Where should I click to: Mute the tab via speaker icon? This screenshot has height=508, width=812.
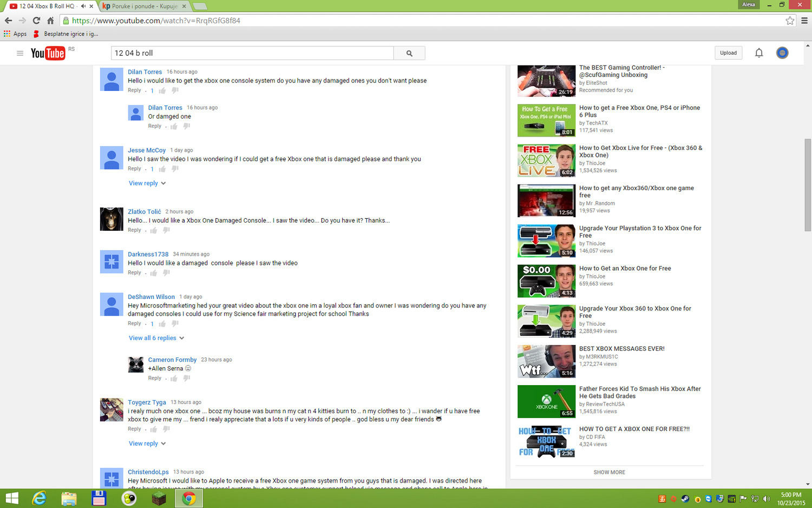(83, 6)
